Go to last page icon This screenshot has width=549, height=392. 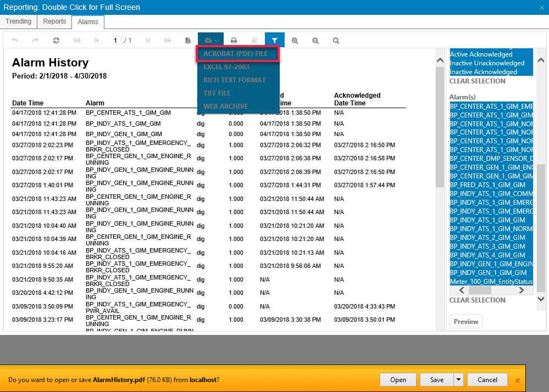click(168, 41)
